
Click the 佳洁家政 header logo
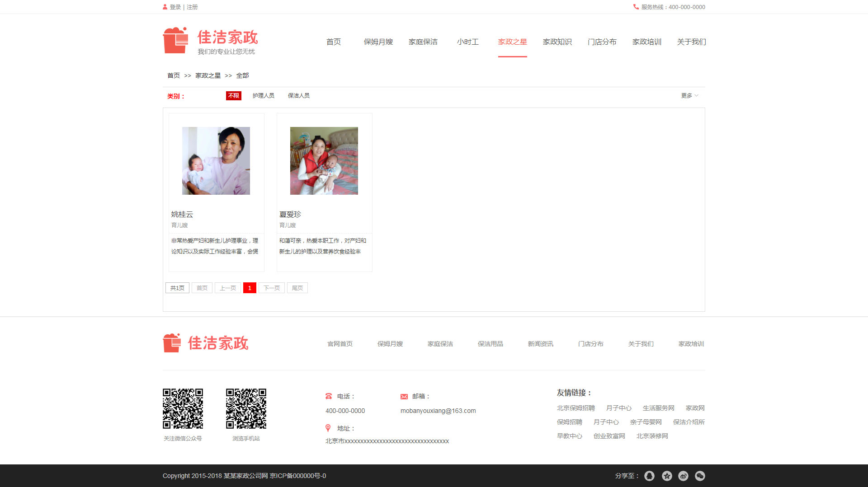coord(210,41)
